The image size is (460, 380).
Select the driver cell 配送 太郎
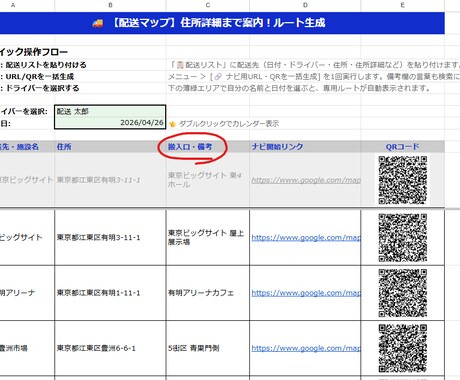pos(110,111)
